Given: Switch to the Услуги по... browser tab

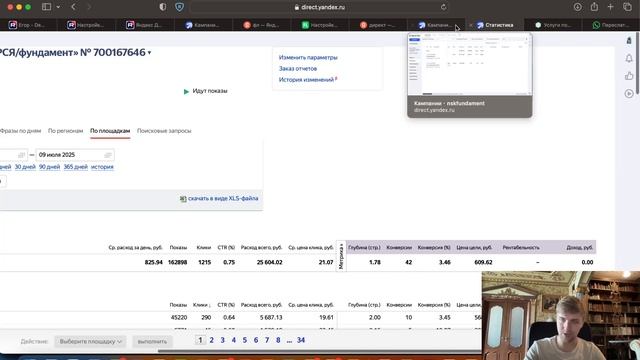Looking at the screenshot, I should point(554,25).
